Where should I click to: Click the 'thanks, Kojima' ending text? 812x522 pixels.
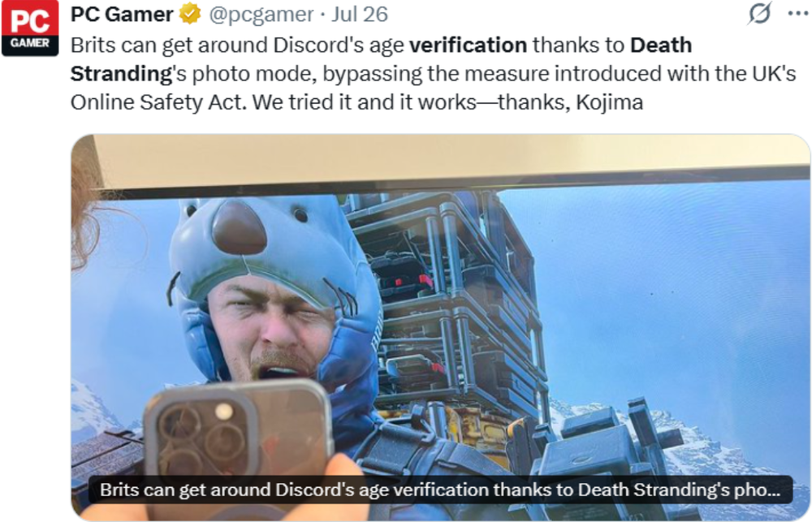[x=571, y=102]
